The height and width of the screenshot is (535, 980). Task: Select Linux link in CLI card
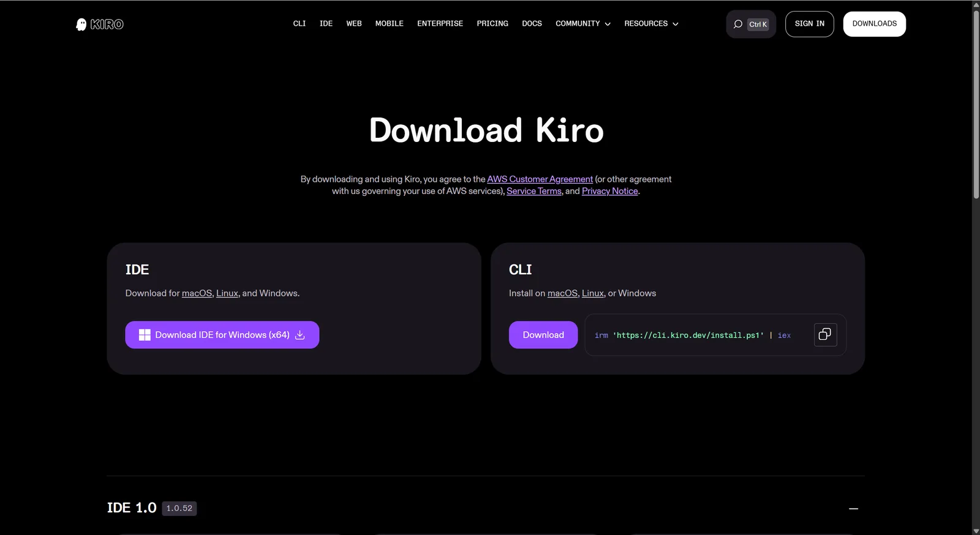[593, 293]
